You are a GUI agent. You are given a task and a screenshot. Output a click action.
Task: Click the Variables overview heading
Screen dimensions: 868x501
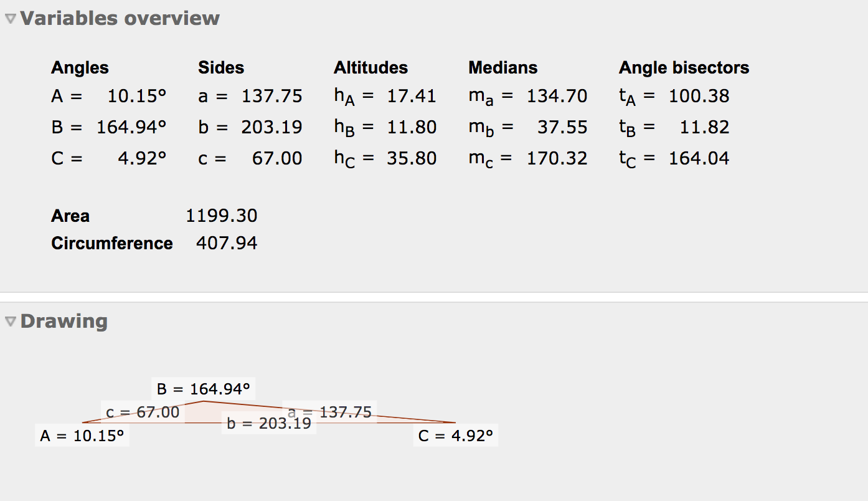pos(120,19)
